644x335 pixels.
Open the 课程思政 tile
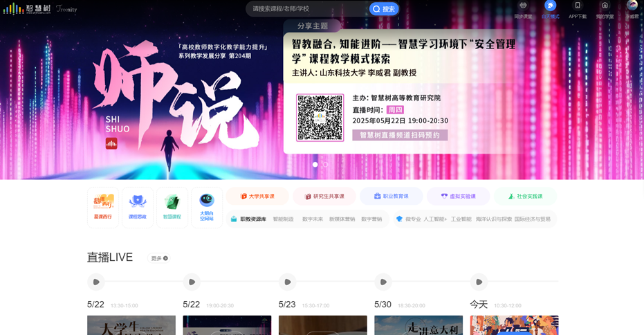(x=138, y=207)
